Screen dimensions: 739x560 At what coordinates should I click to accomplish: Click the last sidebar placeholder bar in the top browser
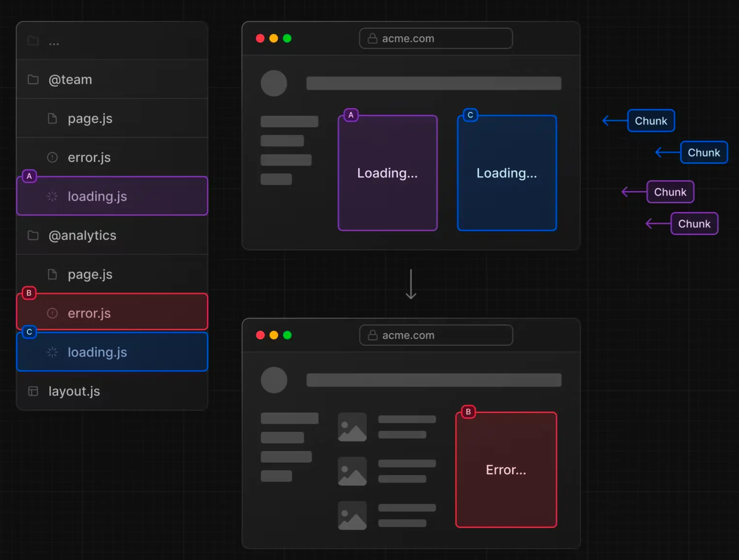tap(276, 179)
